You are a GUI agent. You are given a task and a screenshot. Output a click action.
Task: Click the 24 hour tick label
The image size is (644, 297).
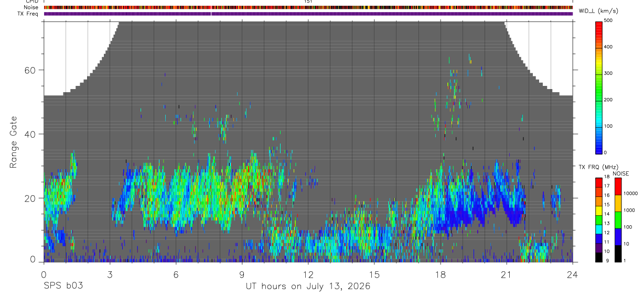(x=572, y=274)
